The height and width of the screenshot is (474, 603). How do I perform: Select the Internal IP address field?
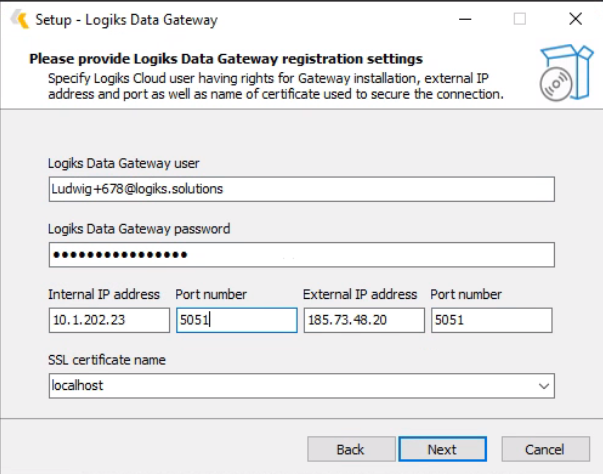(108, 320)
